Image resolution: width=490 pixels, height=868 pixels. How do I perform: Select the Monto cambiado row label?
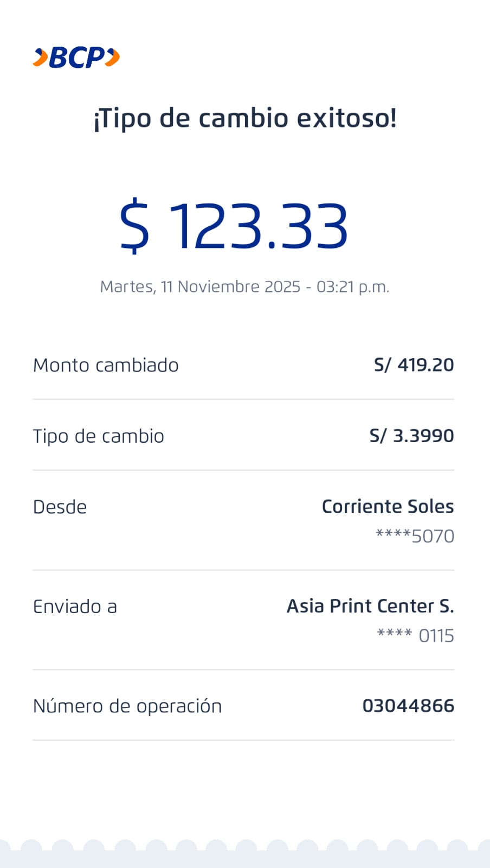click(x=106, y=365)
